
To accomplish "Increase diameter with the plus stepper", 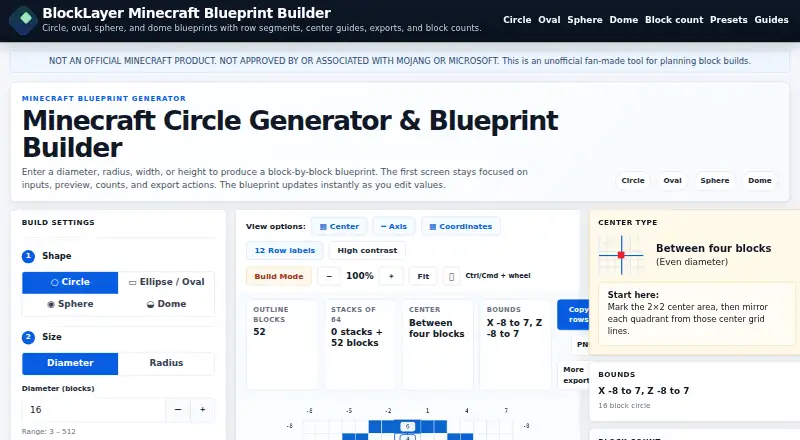I will click(x=203, y=410).
